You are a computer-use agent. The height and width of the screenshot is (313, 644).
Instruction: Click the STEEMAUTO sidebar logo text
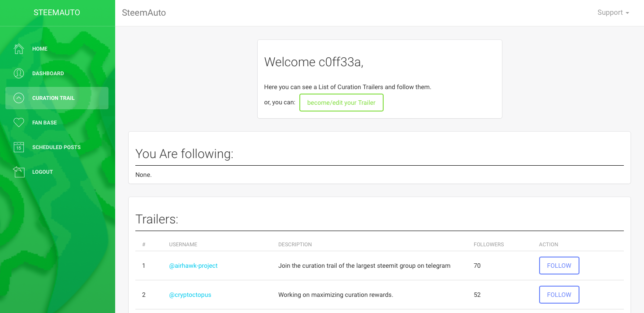(57, 13)
